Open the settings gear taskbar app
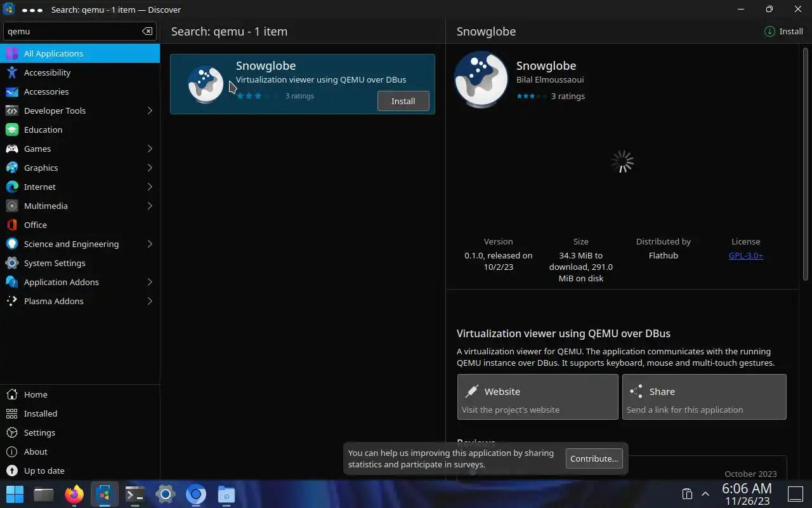Screen dimensions: 812x508 click(x=165, y=494)
